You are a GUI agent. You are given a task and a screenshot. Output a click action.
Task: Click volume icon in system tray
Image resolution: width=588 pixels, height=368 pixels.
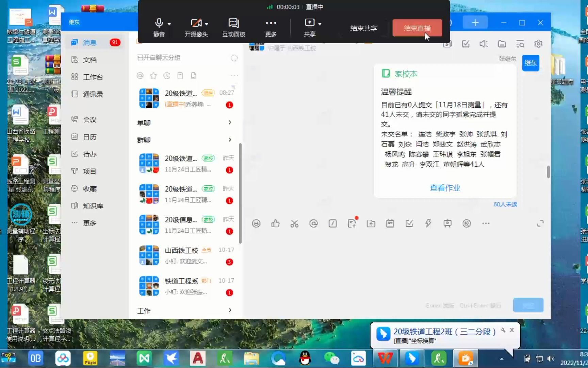coord(551,359)
